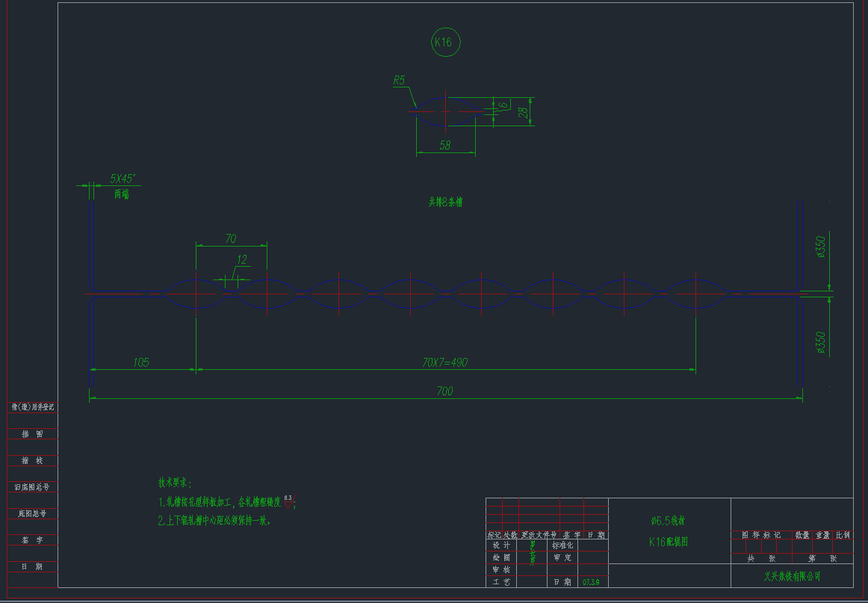Click the 比例 header cell
The image size is (868, 603).
(x=843, y=536)
